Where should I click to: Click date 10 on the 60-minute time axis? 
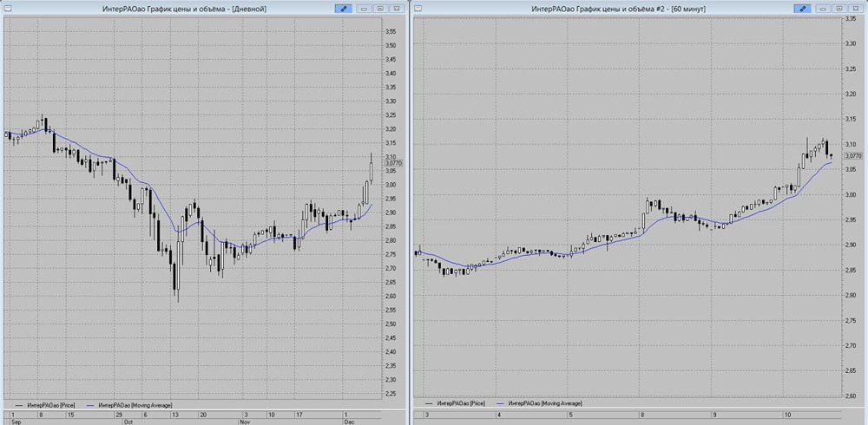point(786,415)
